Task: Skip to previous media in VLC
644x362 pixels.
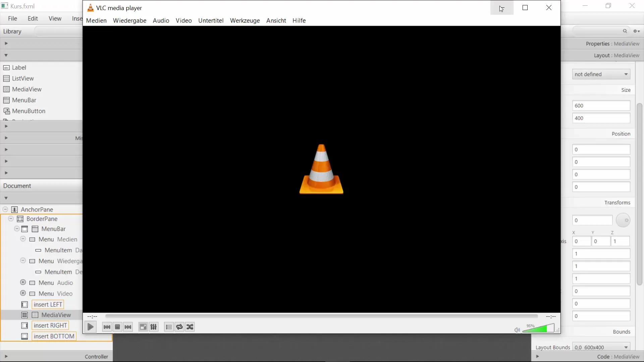Action: (x=107, y=327)
